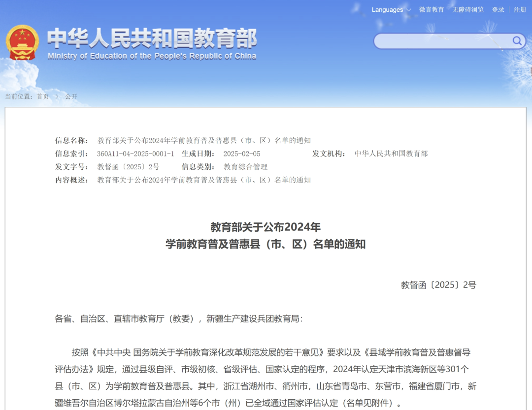
Task: Click the category value 教育综合管理
Action: (x=245, y=167)
